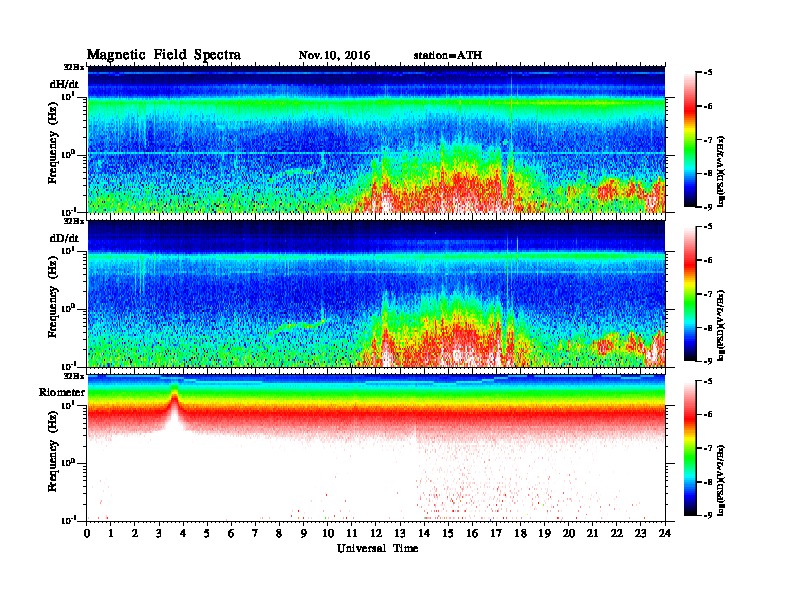The height and width of the screenshot is (612, 792).
Task: Click the color scale beside dH/dt panel
Action: point(690,139)
